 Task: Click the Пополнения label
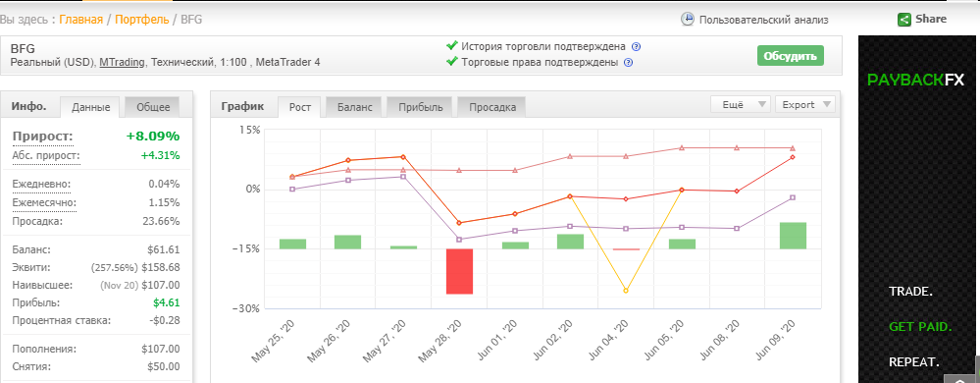[x=44, y=350]
